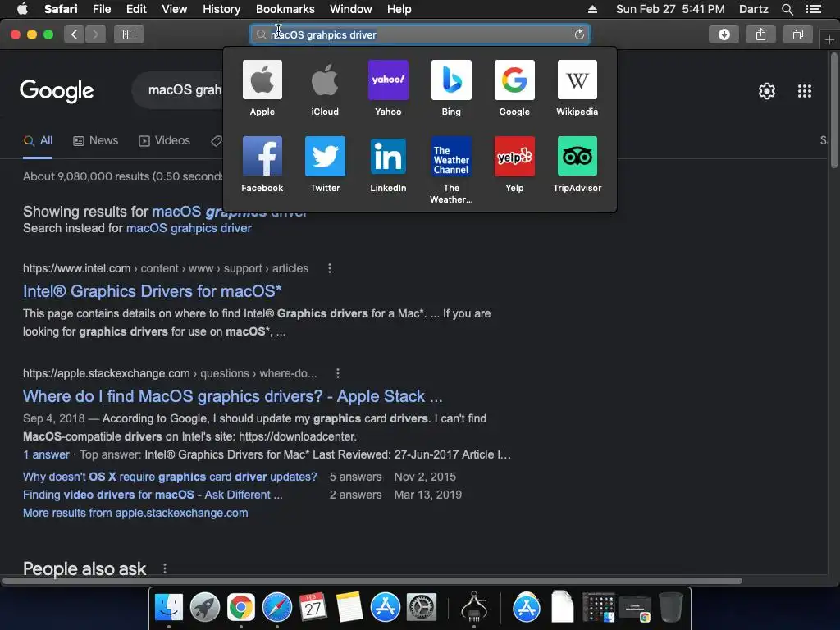Open the Google apps grid

[804, 91]
